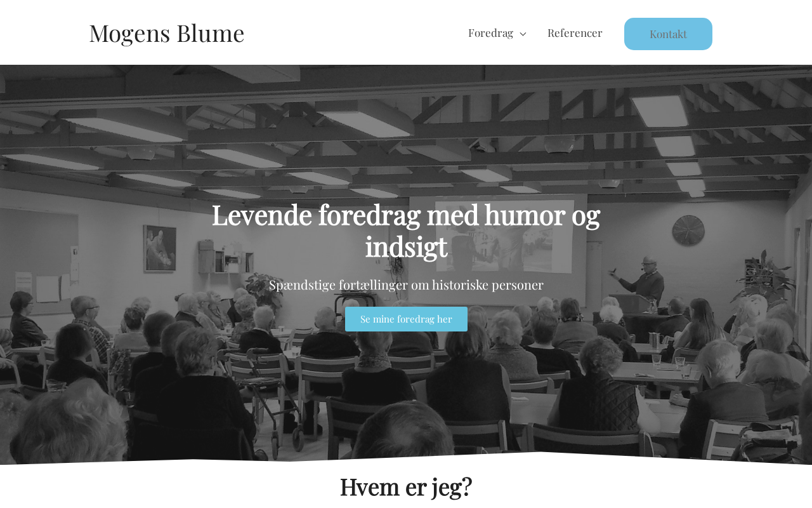Open the Mogens Blume site title link
This screenshot has width=812, height=508.
(x=166, y=33)
